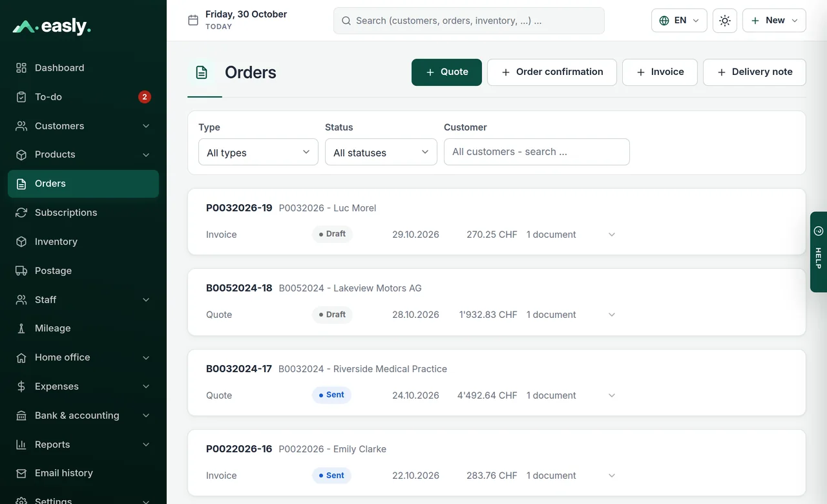Create a new Delivery note
The image size is (827, 504).
(x=755, y=72)
